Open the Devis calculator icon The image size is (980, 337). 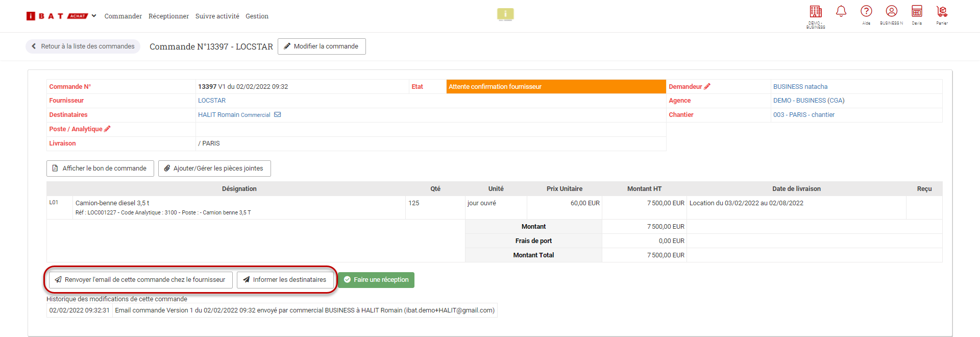click(x=917, y=11)
